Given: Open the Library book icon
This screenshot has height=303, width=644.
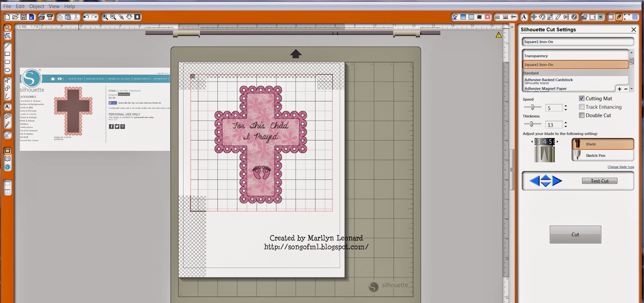Looking at the screenshot, I should click(7, 159).
